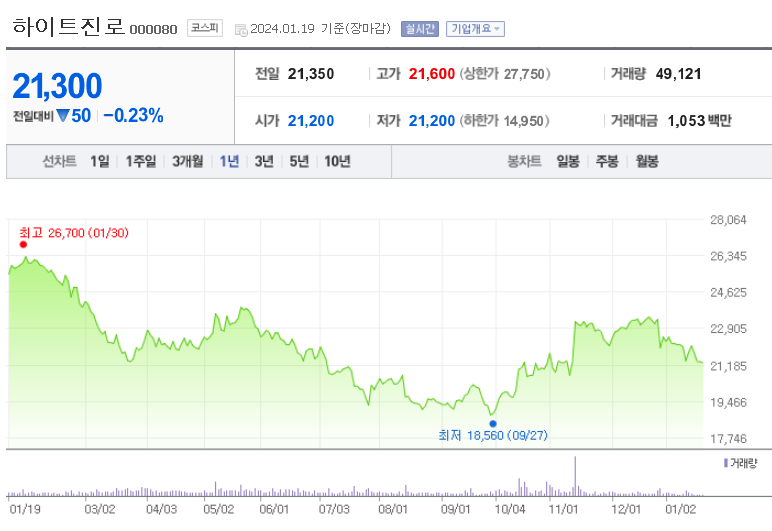Click the 봉차트 label
Viewport: 772px width, 531px height.
click(x=524, y=161)
